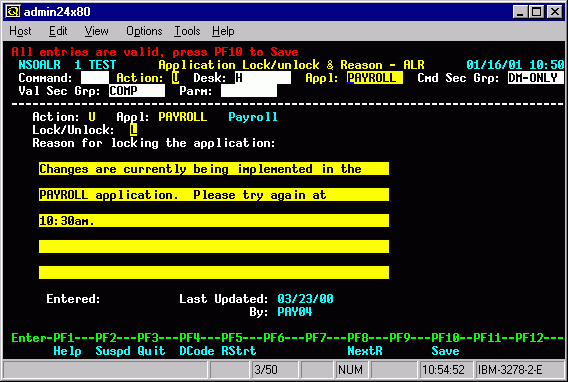Click reason line 'PAYROLL application. Please try again at'
The image size is (568, 382).
point(214,195)
